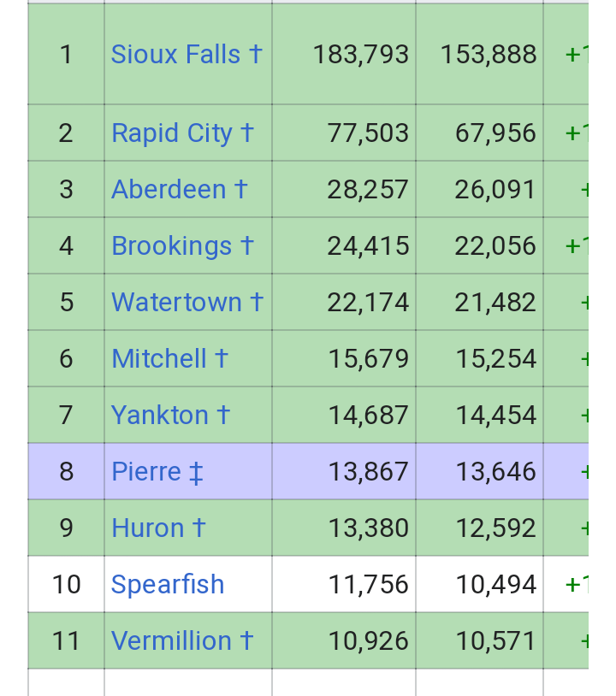
Task: Click the 153,888 population cell
Action: point(488,55)
